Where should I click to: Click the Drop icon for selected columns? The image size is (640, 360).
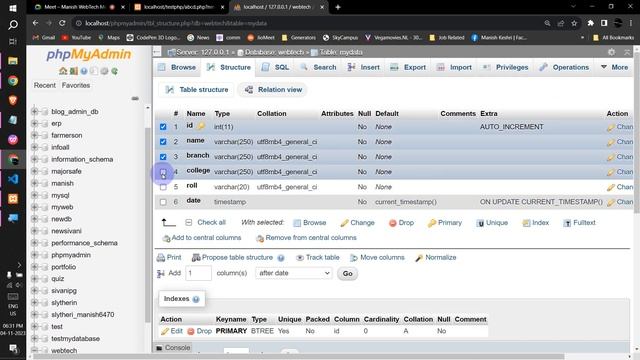pos(393,223)
